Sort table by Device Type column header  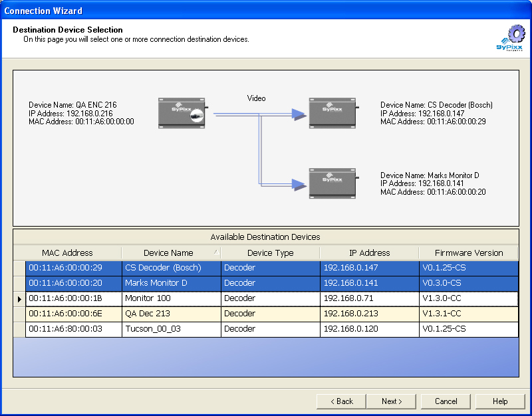point(270,253)
